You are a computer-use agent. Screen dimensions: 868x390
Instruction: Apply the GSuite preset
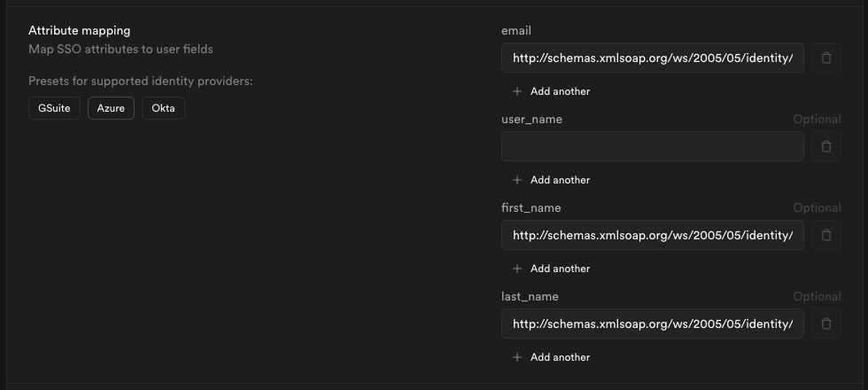[x=54, y=108]
